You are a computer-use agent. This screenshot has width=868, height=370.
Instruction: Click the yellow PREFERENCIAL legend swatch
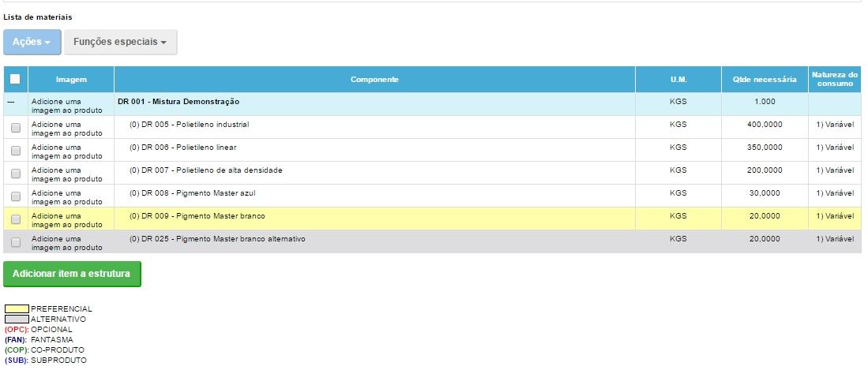pos(17,309)
